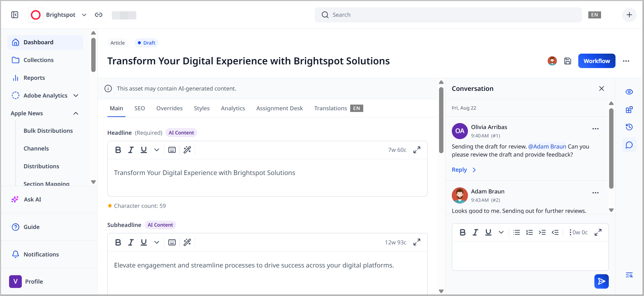The image size is (644, 296).
Task: Click the blue Workflow button
Action: (596, 61)
